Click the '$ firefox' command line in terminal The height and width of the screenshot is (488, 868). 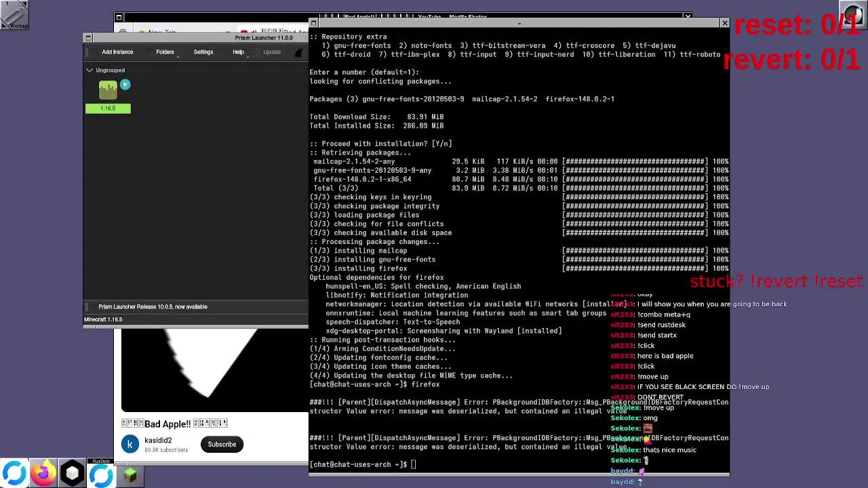pos(374,384)
